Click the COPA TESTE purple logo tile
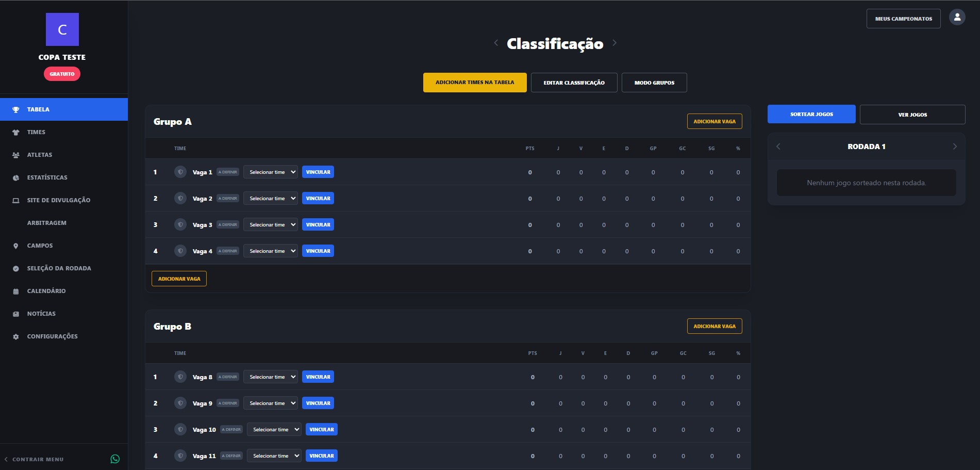The height and width of the screenshot is (470, 980). point(62,29)
